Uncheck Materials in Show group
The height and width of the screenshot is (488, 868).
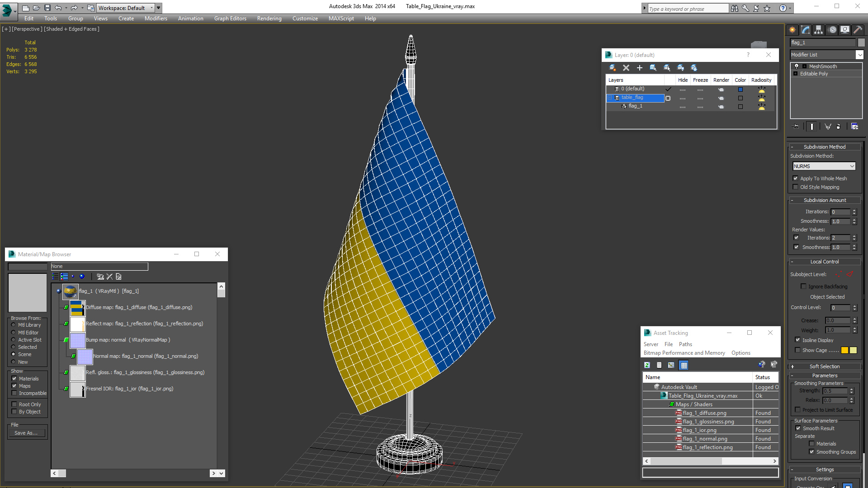click(x=14, y=379)
